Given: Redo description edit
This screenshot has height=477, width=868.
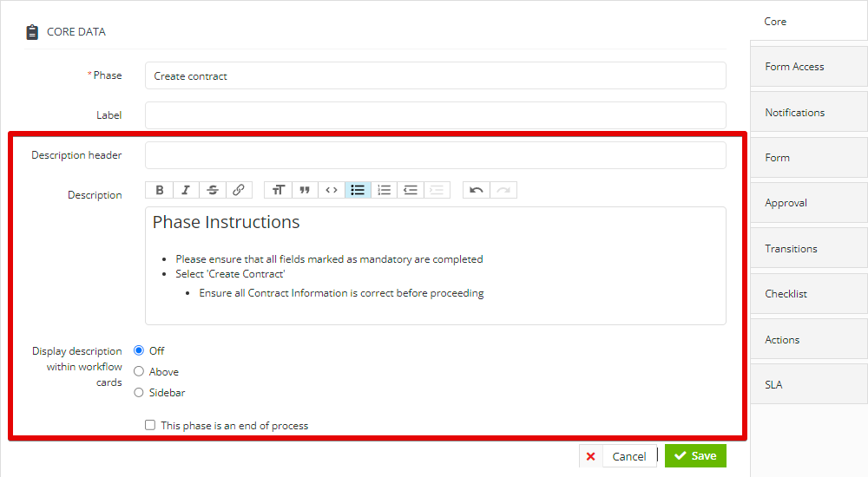Looking at the screenshot, I should 503,190.
